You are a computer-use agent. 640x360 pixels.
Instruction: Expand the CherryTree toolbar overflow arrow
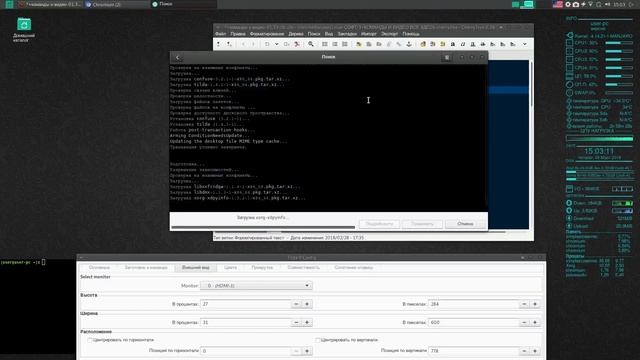525,44
